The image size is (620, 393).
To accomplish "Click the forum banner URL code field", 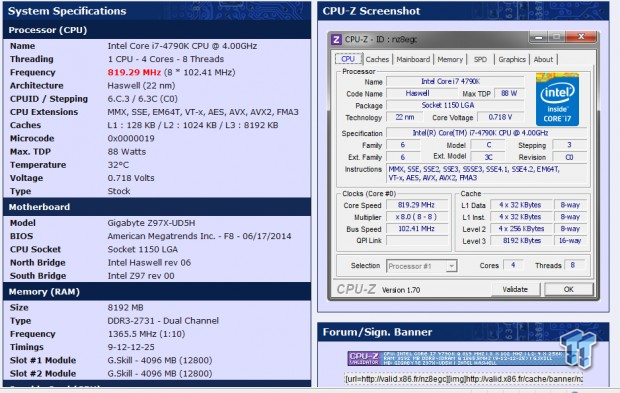I will pyautogui.click(x=463, y=379).
